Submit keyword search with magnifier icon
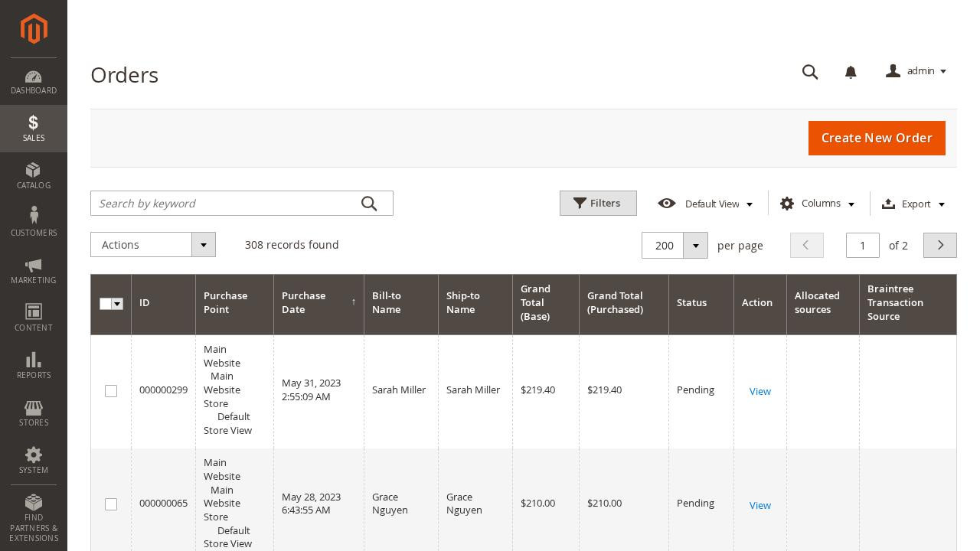Screen dimensions: 980x551 point(369,204)
